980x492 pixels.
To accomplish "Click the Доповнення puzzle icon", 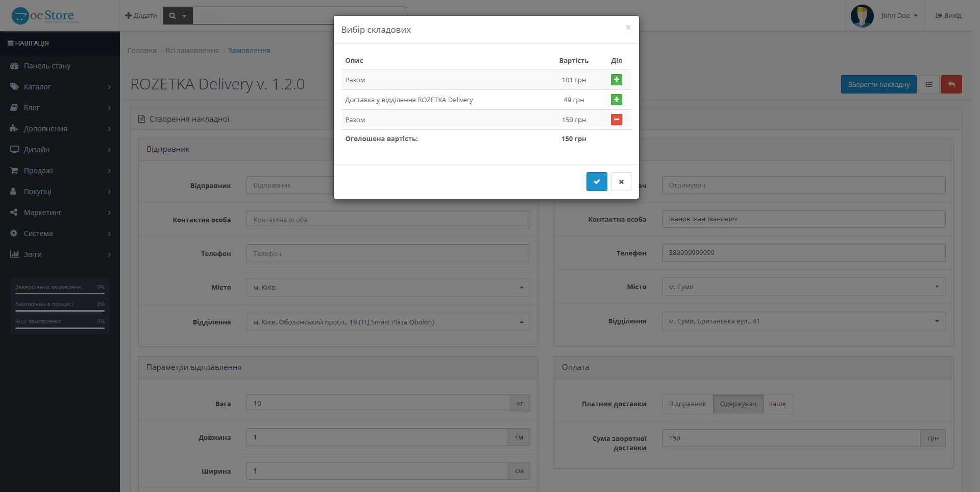I will tap(14, 129).
